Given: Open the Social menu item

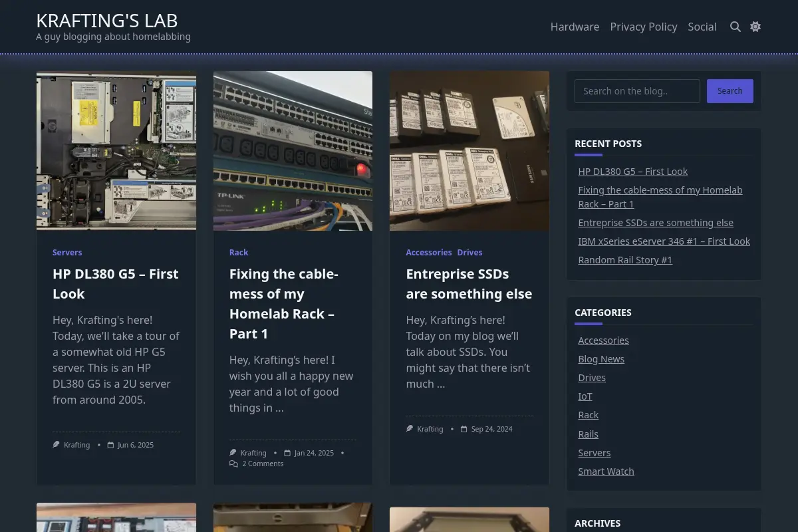Looking at the screenshot, I should (702, 27).
